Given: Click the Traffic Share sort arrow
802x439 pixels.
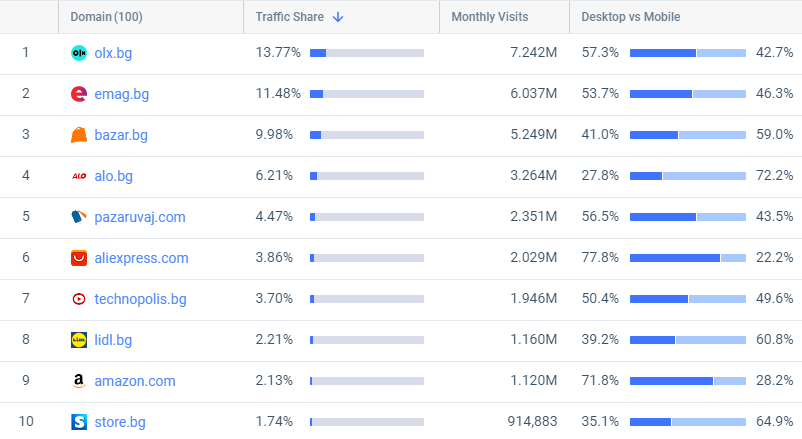Looking at the screenshot, I should (338, 17).
